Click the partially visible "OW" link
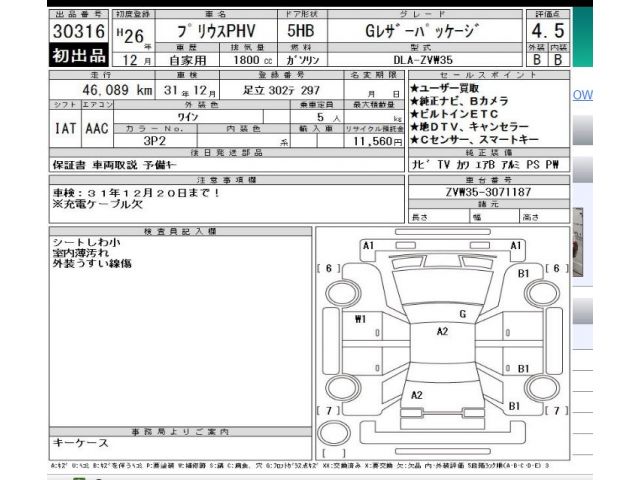This screenshot has height=480, width=640. tap(582, 95)
